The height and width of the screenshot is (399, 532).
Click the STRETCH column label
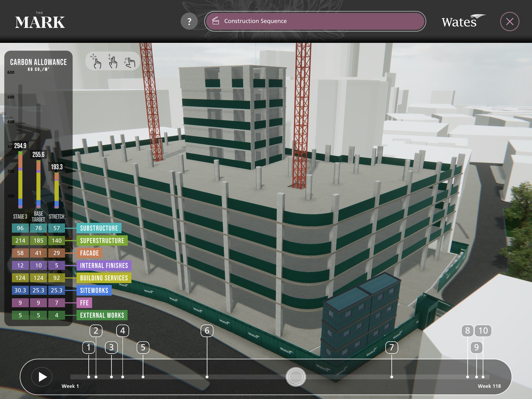tap(56, 217)
